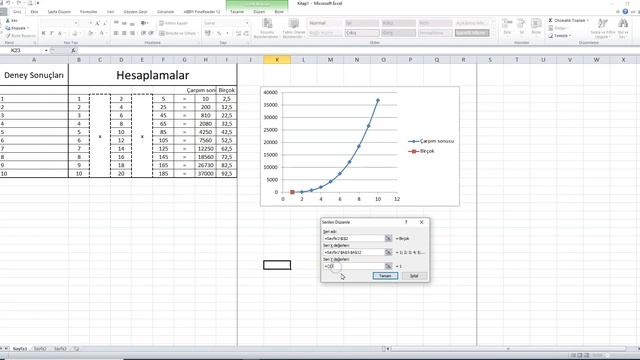Click the fill color bucket icon

click(91, 33)
